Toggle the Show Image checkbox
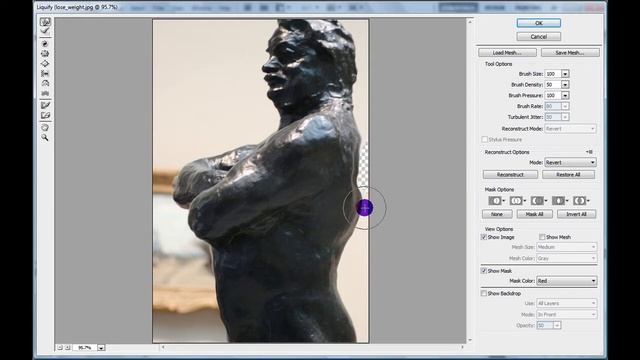 [x=484, y=237]
